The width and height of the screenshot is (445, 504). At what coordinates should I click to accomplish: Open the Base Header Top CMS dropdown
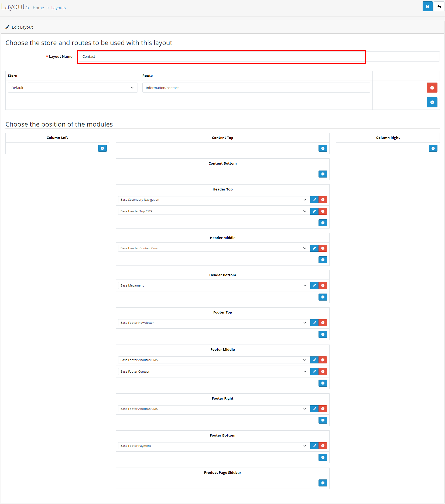(213, 211)
